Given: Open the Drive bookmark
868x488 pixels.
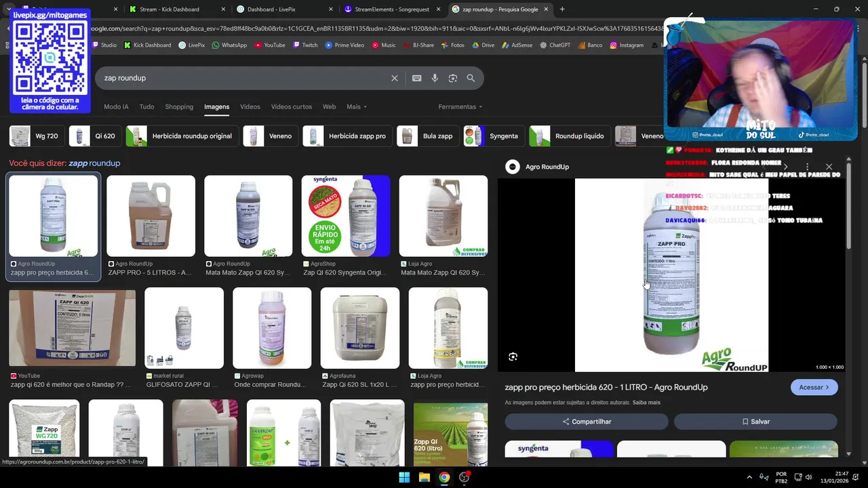Looking at the screenshot, I should pos(484,45).
